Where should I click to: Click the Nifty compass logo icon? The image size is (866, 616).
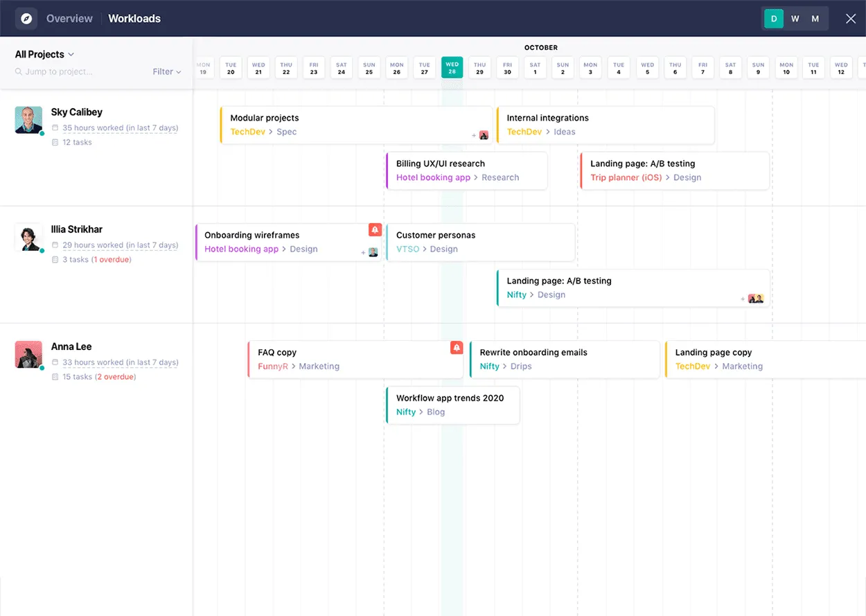(x=26, y=19)
